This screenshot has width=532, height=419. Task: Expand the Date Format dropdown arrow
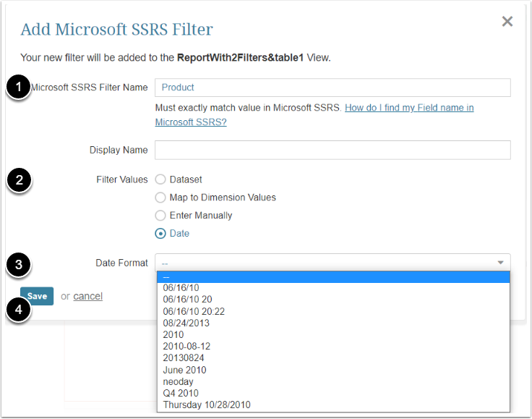click(500, 263)
